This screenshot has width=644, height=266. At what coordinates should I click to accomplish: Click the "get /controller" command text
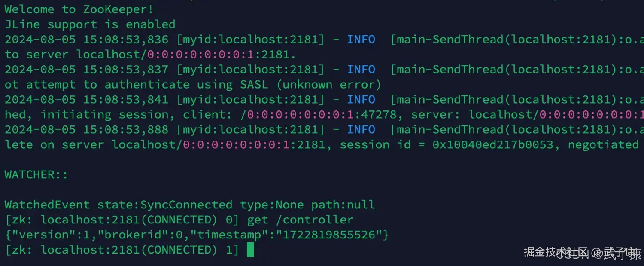(x=300, y=220)
